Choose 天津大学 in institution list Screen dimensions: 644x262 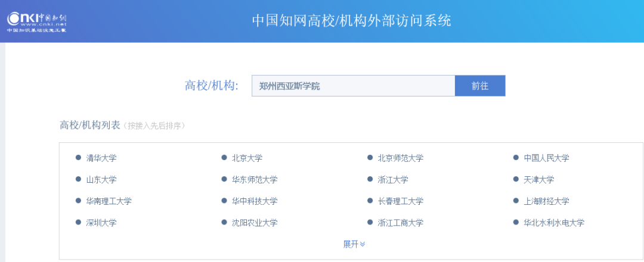[539, 180]
